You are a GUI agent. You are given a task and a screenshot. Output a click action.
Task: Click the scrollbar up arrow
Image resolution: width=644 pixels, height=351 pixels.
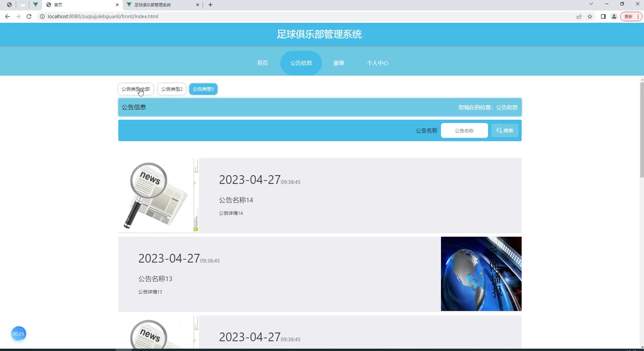click(642, 79)
